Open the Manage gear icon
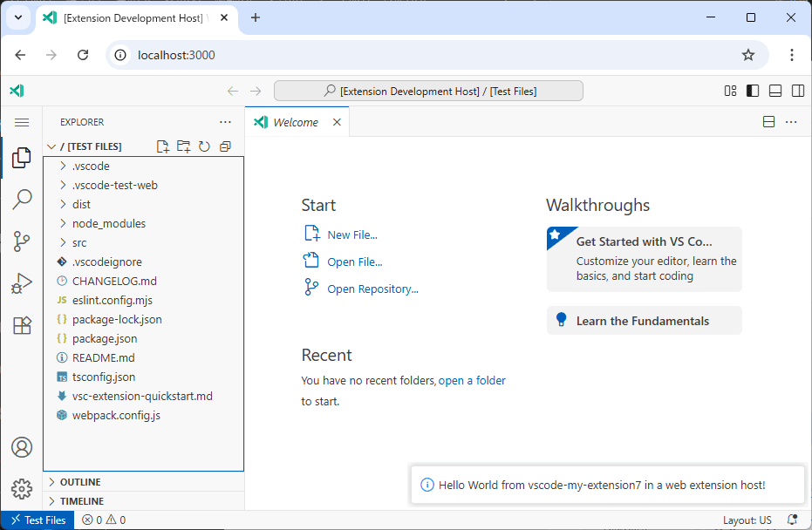Viewport: 812px width, 530px height. (x=22, y=488)
